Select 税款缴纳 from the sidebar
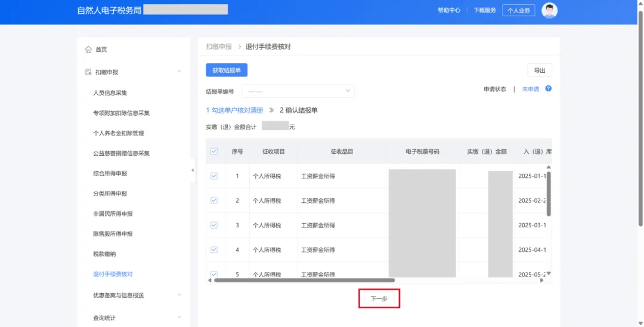Image resolution: width=644 pixels, height=327 pixels. 104,254
